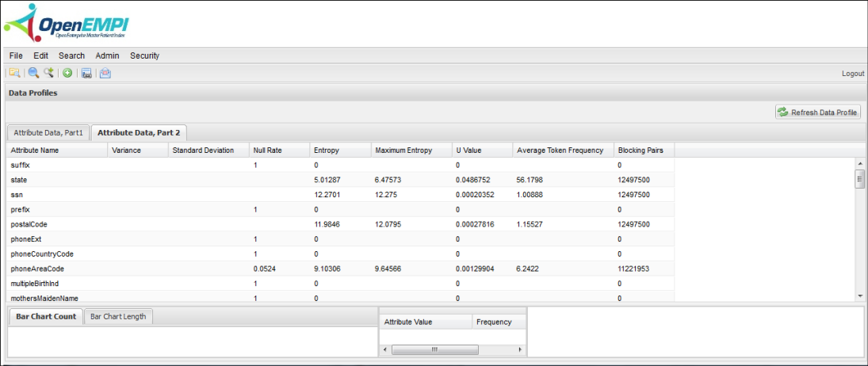Click the U value 0.00020352
This screenshot has height=366, width=868.
click(474, 195)
